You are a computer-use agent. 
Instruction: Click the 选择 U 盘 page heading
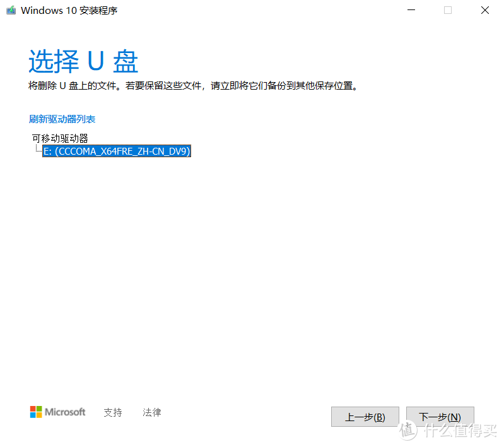[x=83, y=61]
